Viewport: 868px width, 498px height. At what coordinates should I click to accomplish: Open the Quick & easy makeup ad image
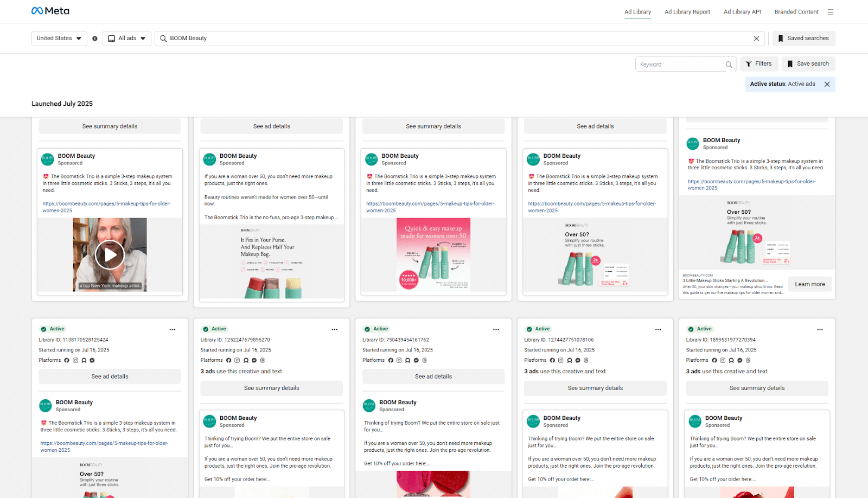coord(433,254)
